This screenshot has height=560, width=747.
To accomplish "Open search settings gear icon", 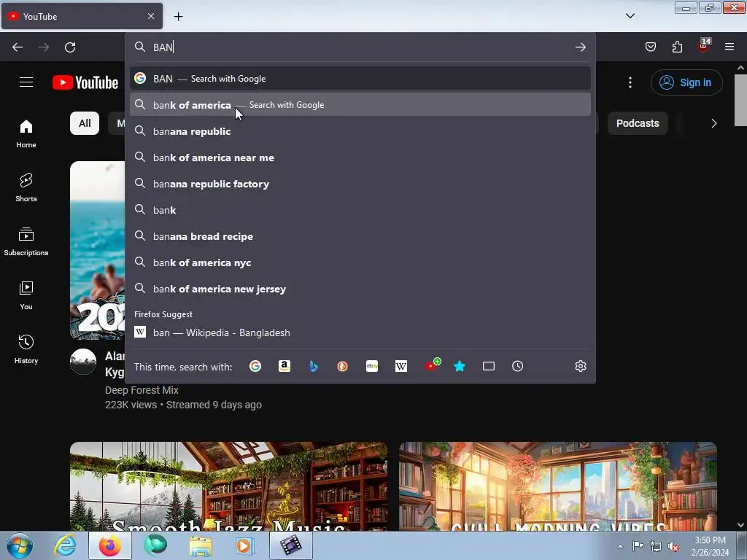I will point(580,366).
